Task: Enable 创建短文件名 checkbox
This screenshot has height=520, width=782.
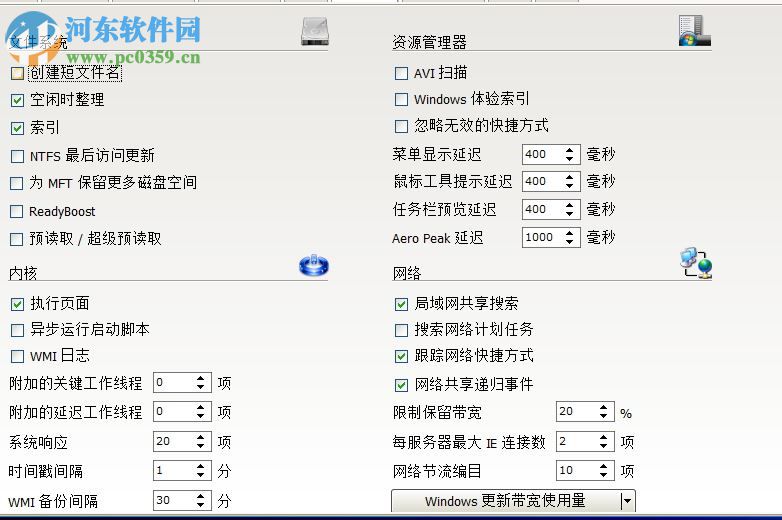Action: click(17, 74)
